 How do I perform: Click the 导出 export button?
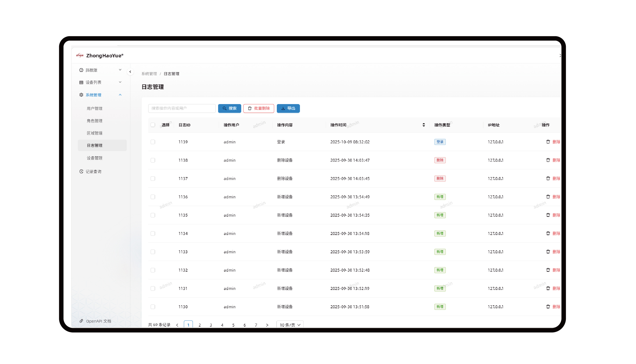(x=288, y=108)
